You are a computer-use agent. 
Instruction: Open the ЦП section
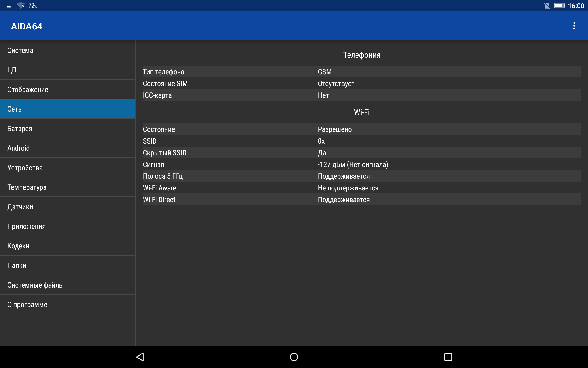click(68, 70)
